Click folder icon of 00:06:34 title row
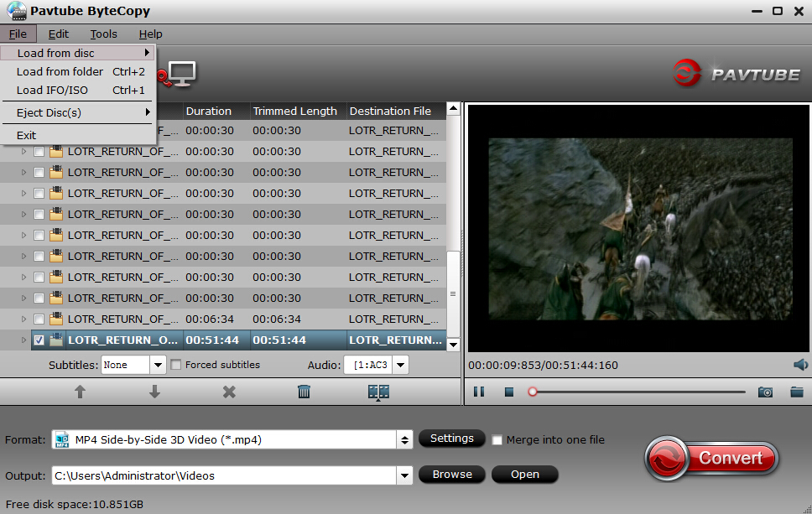Screen dimensions: 812x514 (56, 319)
